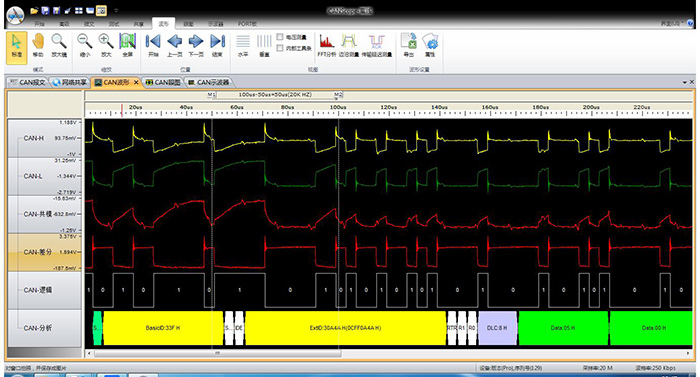
Task: Toggle the internal toolbar checkbox
Action: point(280,48)
